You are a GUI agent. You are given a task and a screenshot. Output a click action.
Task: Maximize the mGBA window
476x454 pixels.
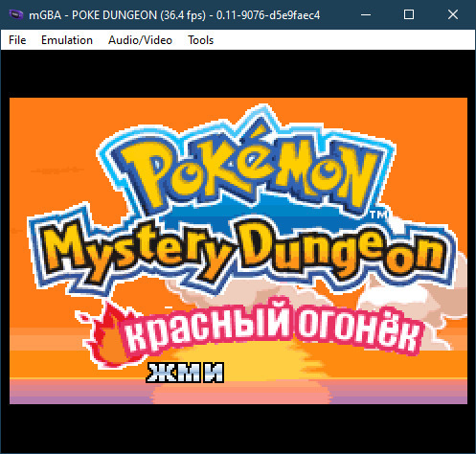409,14
